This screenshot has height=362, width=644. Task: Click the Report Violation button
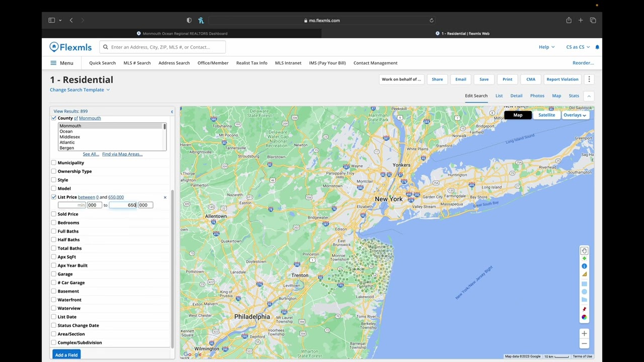click(x=562, y=79)
